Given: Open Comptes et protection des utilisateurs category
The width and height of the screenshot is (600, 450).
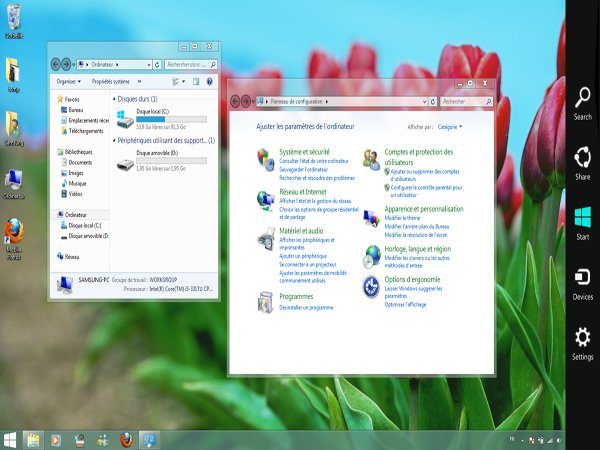Looking at the screenshot, I should pos(419,157).
